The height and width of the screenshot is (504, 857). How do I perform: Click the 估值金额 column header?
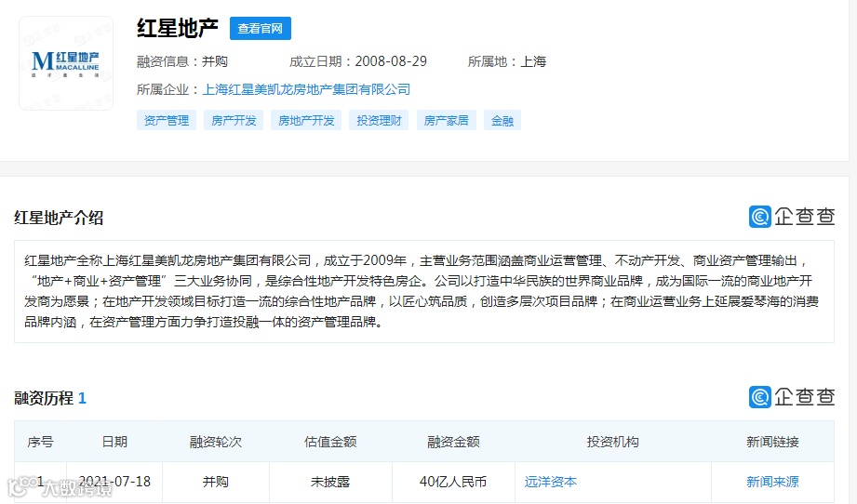pyautogui.click(x=330, y=442)
